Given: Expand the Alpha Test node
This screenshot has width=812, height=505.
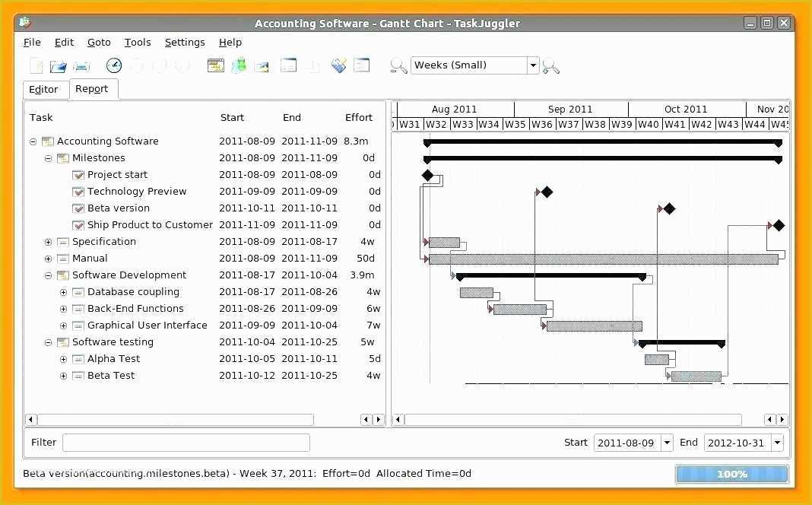Looking at the screenshot, I should [x=63, y=359].
